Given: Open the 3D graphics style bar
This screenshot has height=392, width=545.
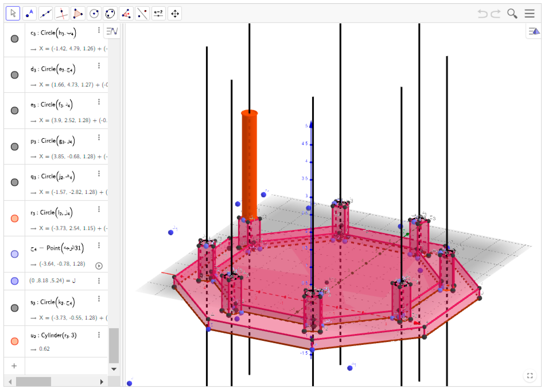Looking at the screenshot, I should pyautogui.click(x=534, y=31).
